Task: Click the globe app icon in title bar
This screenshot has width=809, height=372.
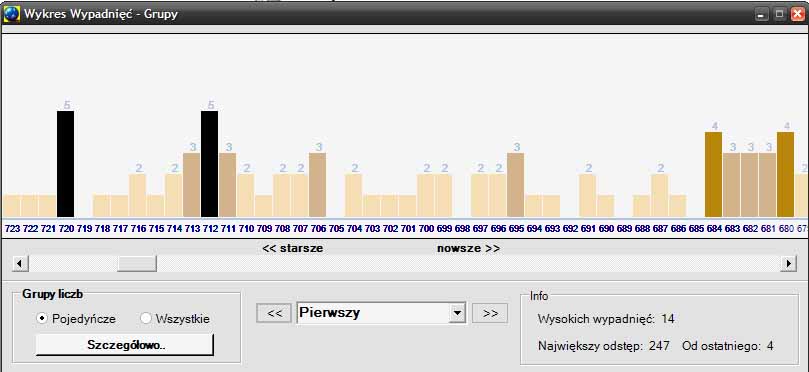Action: point(11,14)
